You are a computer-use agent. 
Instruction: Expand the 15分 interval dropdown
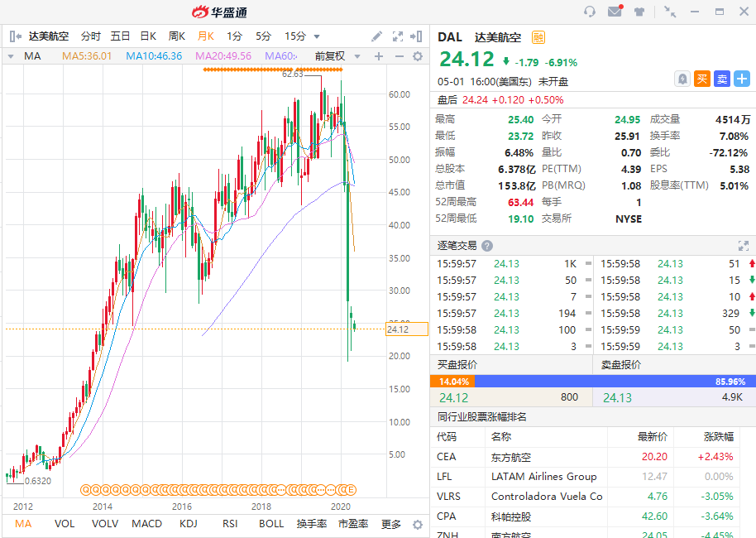[x=317, y=36]
